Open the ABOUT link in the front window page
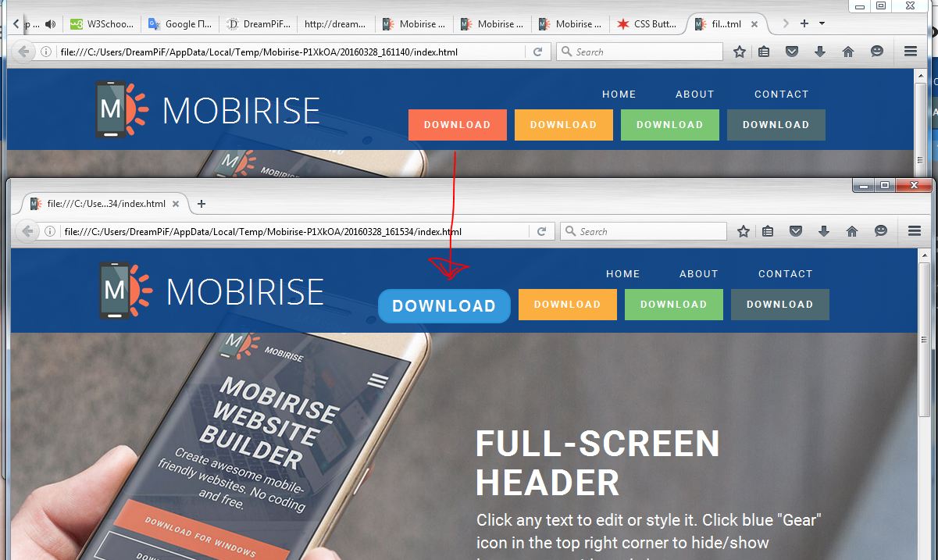Viewport: 938px width, 560px height. tap(699, 274)
